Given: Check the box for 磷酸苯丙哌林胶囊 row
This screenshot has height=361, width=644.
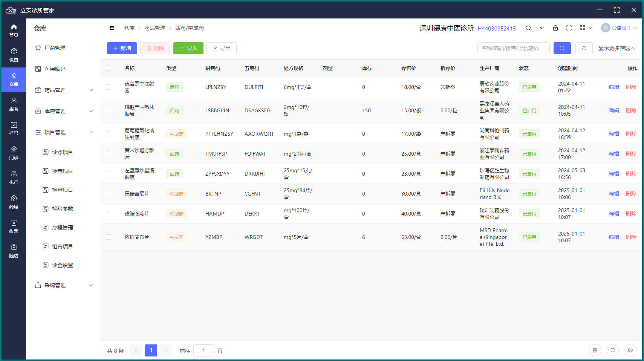Looking at the screenshot, I should click(109, 110).
